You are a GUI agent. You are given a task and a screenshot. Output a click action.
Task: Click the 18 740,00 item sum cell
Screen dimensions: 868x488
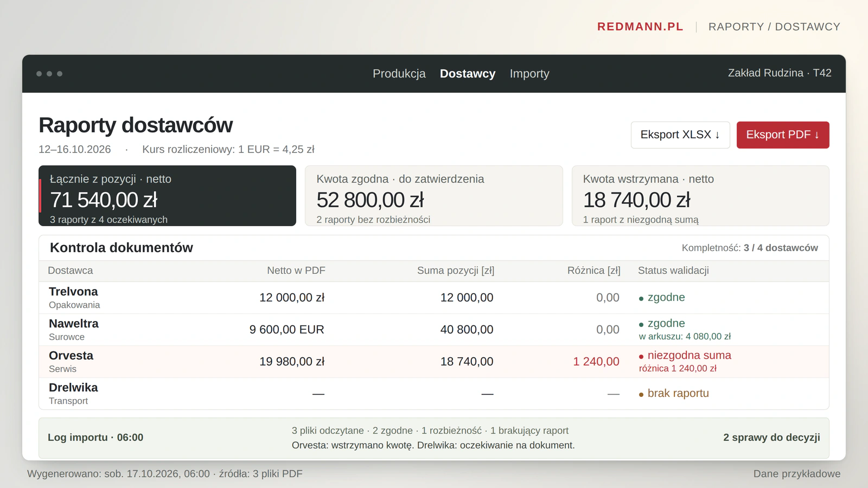point(467,362)
